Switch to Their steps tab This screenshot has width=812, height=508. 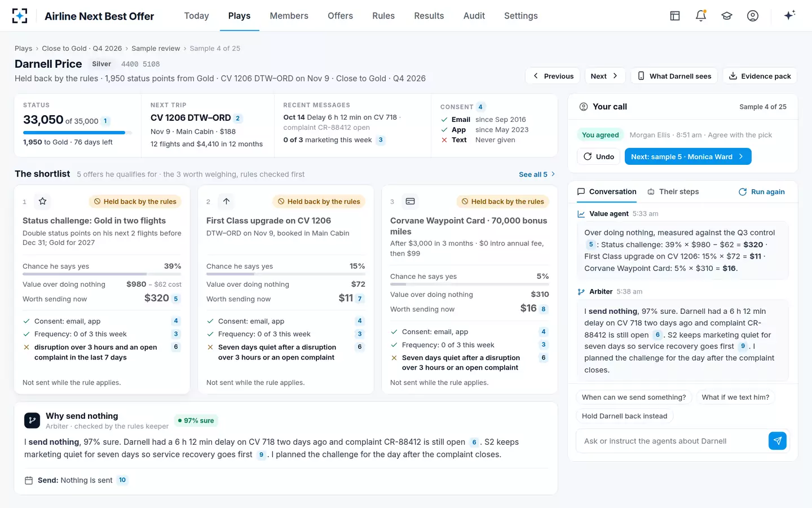pyautogui.click(x=673, y=192)
